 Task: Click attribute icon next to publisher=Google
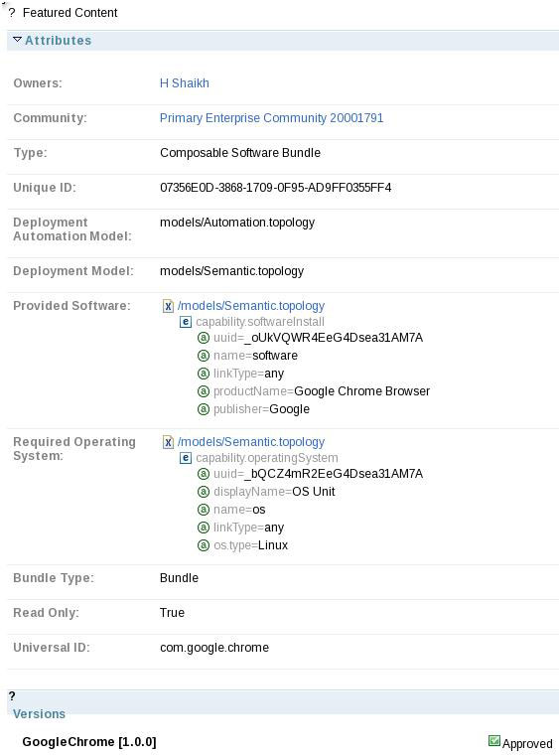[204, 409]
